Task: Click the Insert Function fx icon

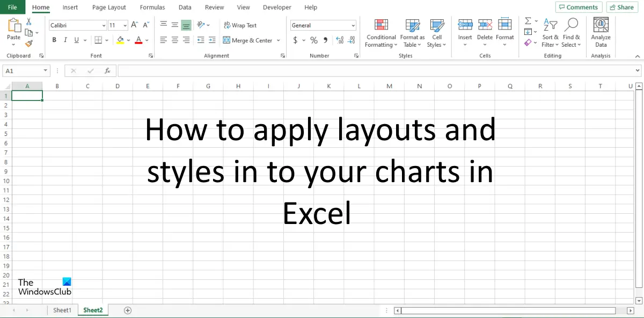Action: pyautogui.click(x=107, y=71)
